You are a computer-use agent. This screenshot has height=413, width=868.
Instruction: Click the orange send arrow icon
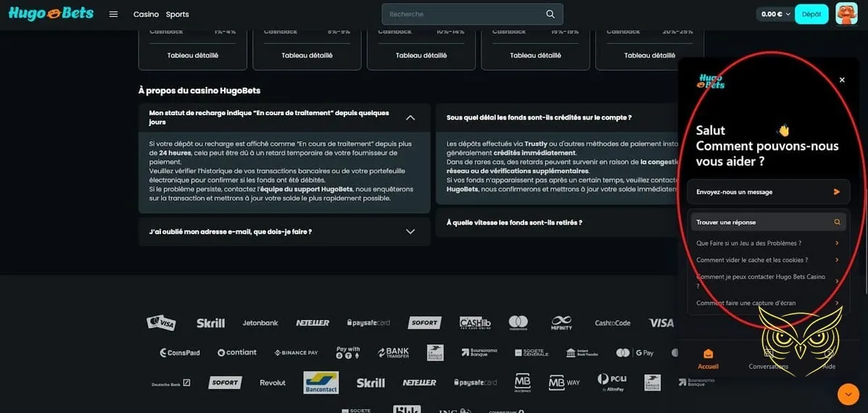837,192
